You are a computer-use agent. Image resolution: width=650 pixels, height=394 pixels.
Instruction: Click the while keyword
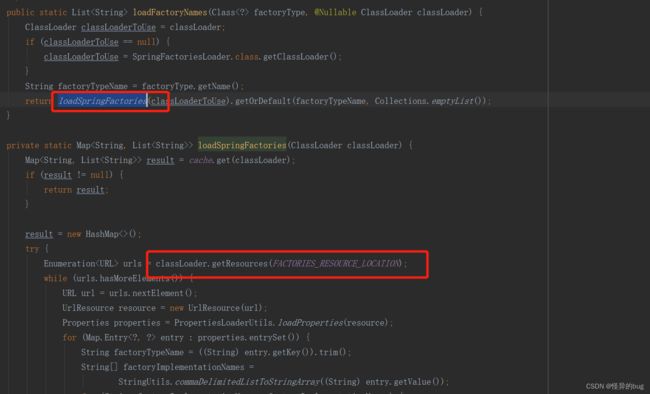[55, 278]
